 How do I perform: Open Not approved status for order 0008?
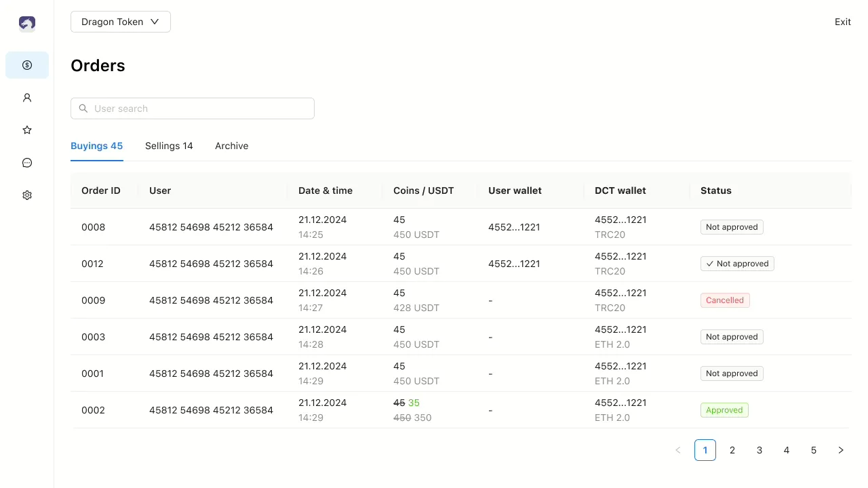tap(732, 227)
